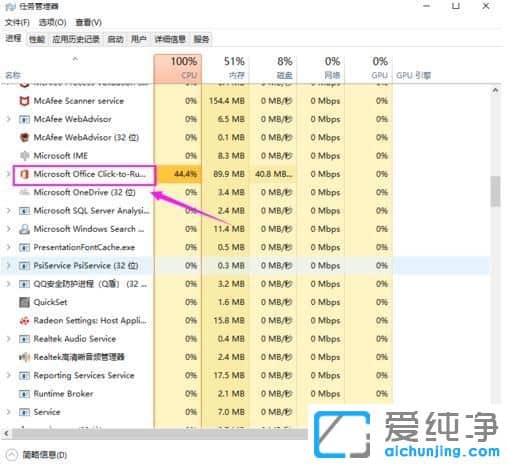
Task: Click the Realtek高清晰音频管理器 speaker icon
Action: [x=24, y=357]
